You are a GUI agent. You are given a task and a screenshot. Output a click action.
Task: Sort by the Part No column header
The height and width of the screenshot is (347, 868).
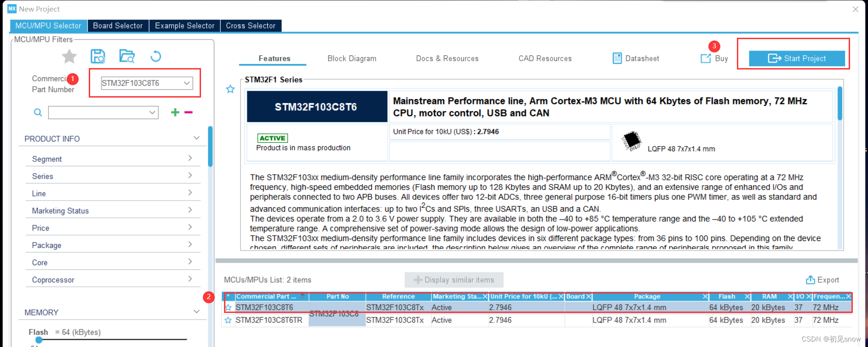(338, 297)
